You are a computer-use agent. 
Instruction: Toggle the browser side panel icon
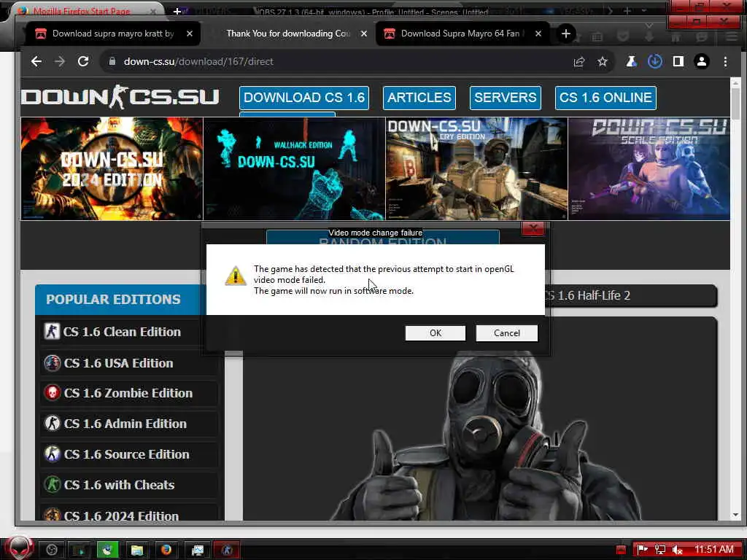[678, 61]
